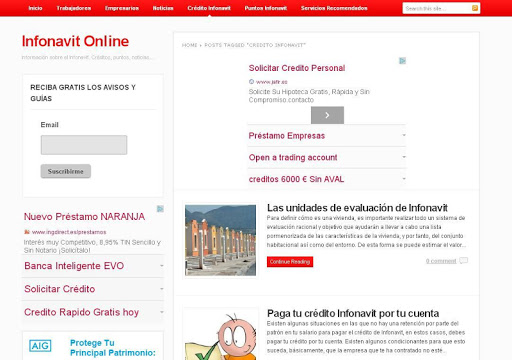Click the Infonavit Online site title
The height and width of the screenshot is (360, 512).
click(x=75, y=41)
